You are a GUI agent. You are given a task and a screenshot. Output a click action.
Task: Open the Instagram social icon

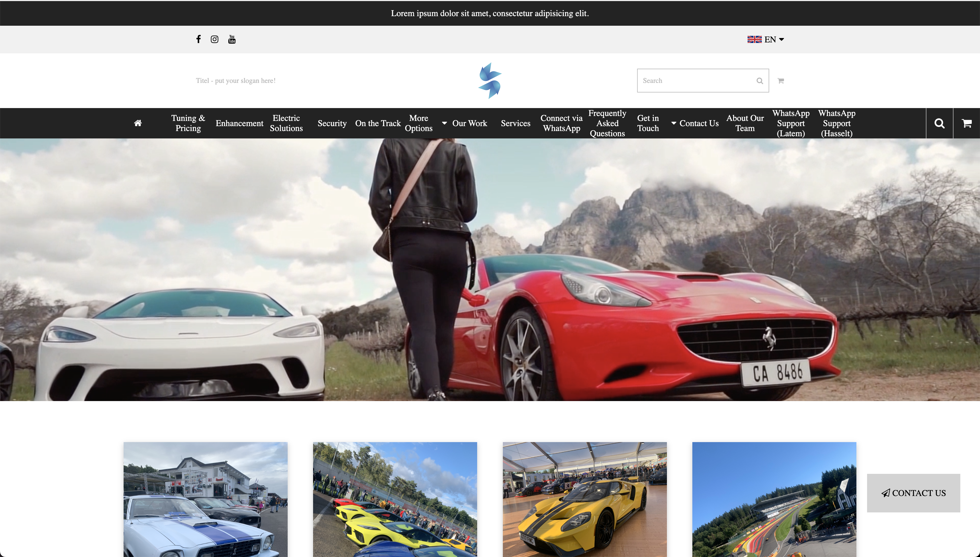[214, 39]
